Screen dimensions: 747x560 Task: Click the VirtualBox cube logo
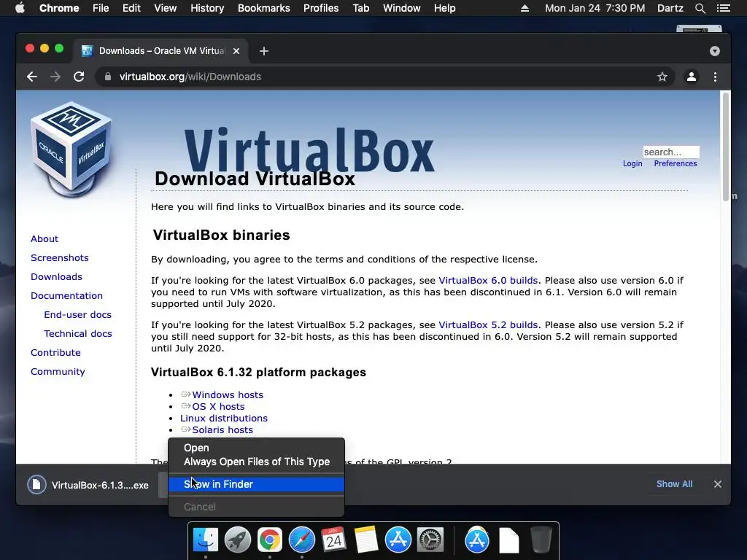click(71, 149)
